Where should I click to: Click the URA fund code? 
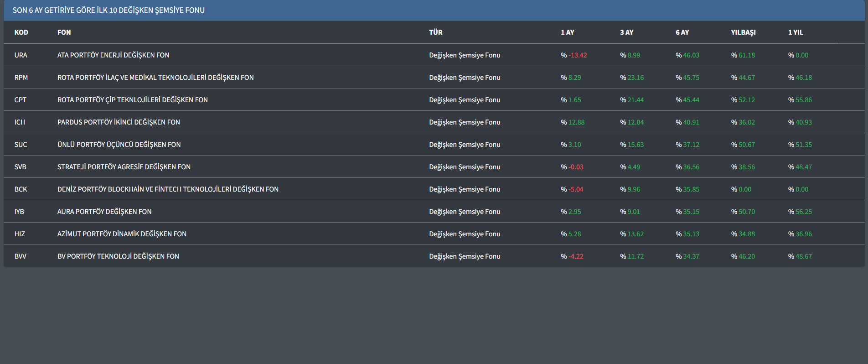21,55
